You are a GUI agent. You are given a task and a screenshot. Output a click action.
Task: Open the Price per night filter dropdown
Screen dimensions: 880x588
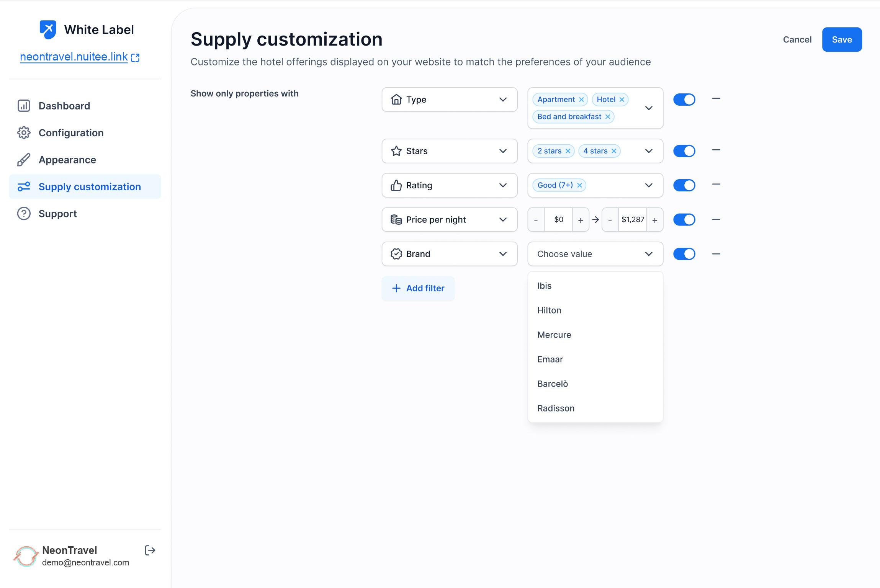pos(449,220)
